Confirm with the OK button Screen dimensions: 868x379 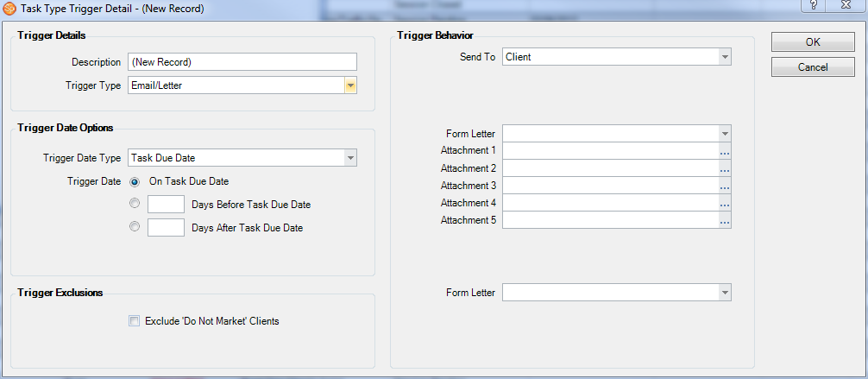(x=813, y=42)
